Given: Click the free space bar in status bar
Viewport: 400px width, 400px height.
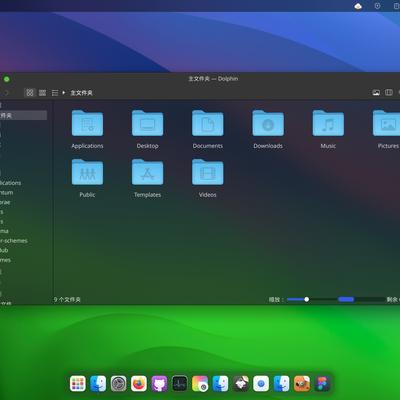Looking at the screenshot, I should pos(362,299).
